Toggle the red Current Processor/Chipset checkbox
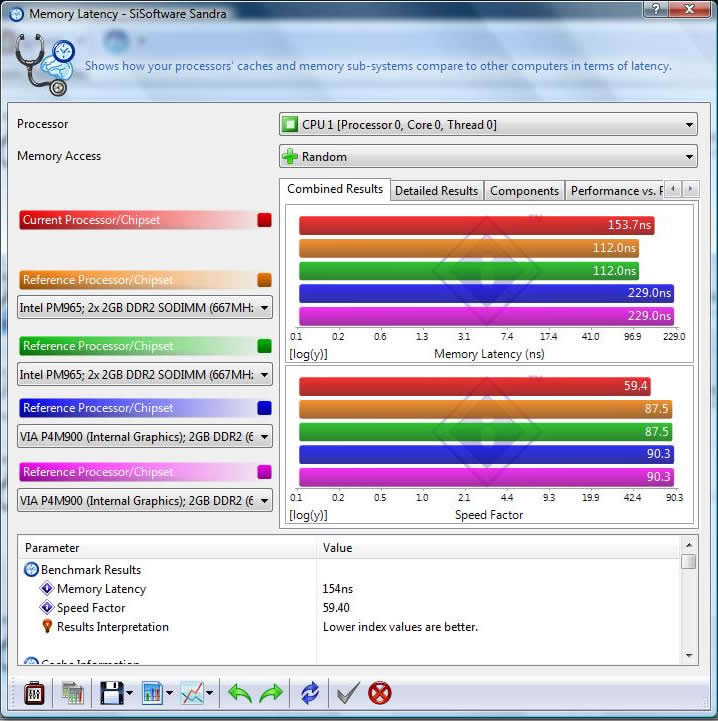 coord(264,220)
